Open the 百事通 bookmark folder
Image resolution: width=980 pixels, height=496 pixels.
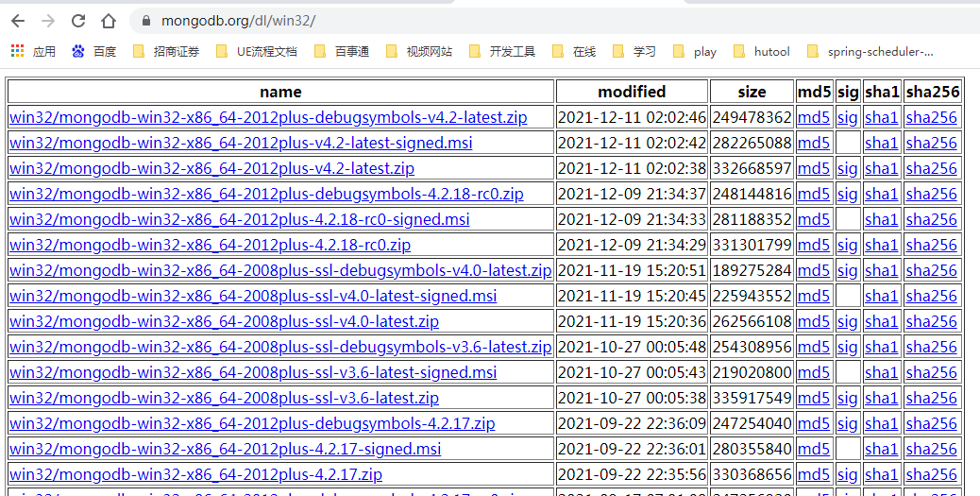[x=342, y=52]
